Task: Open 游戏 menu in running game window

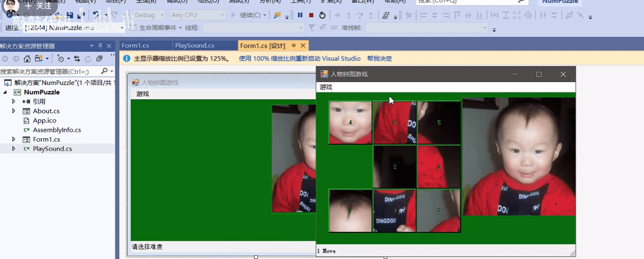Action: coord(326,87)
